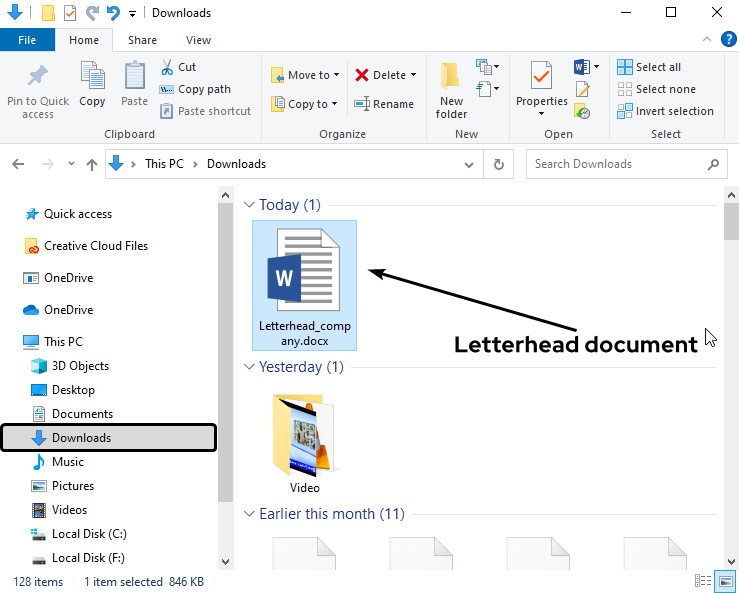Open Customize Quick Access Toolbar dropdown
739x593 pixels.
[132, 14]
